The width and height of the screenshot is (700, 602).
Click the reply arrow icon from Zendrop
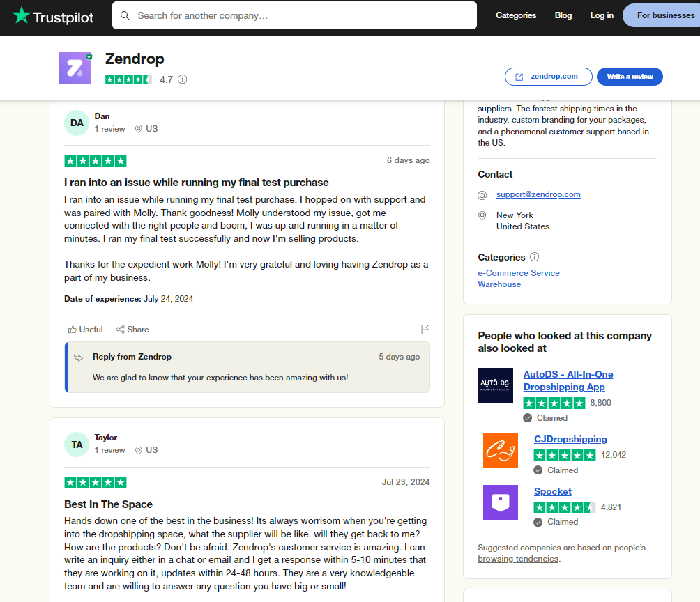[79, 357]
